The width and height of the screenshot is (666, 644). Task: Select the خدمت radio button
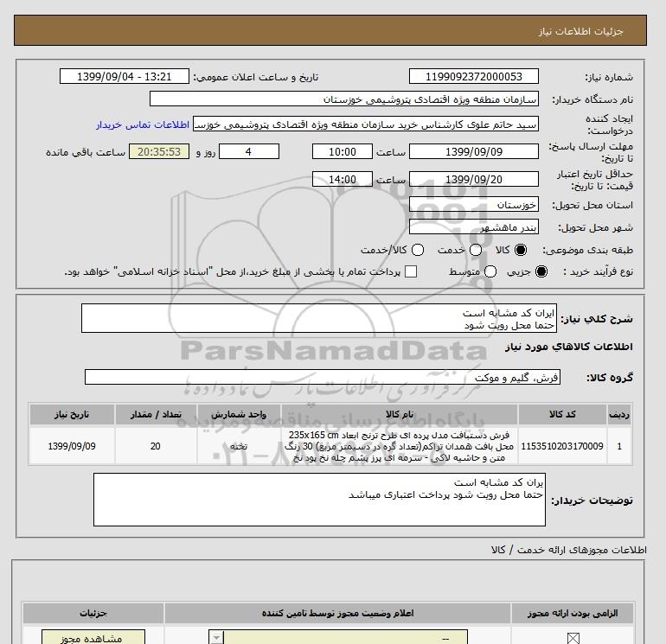pyautogui.click(x=476, y=250)
